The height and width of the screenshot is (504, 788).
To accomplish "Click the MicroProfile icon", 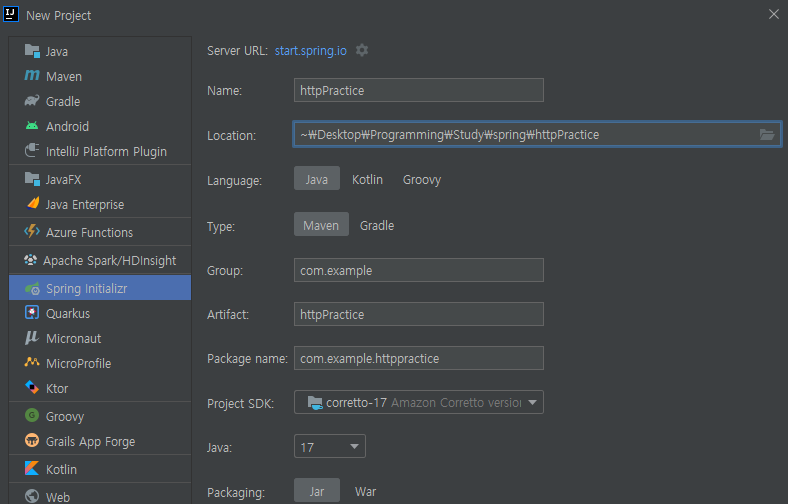I will click(32, 362).
